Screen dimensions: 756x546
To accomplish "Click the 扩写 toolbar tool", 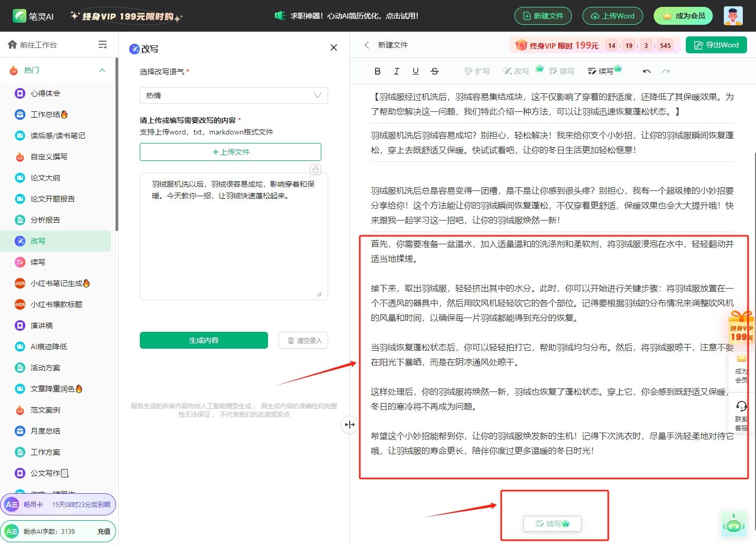I will click(477, 71).
